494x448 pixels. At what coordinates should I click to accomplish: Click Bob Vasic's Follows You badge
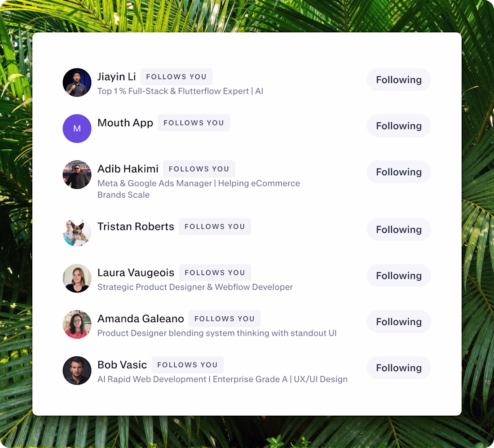click(187, 365)
